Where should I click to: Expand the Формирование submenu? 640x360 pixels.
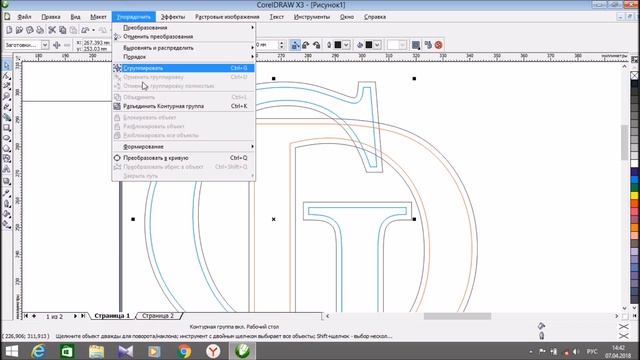pyautogui.click(x=183, y=147)
